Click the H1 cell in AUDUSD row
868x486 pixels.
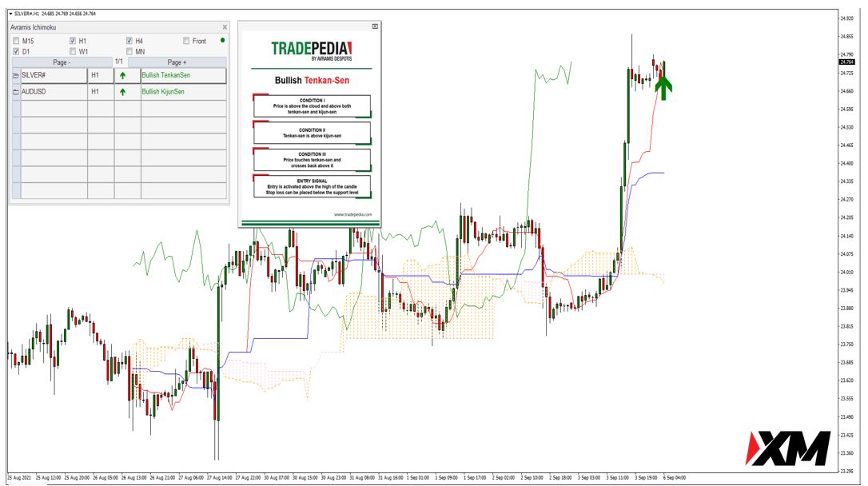101,92
